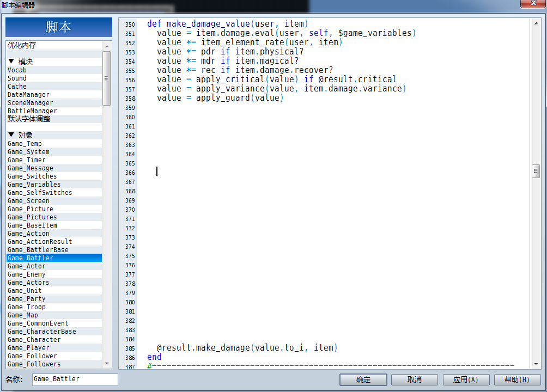Select the ▼ 模块 section header
This screenshot has width=547, height=392.
click(x=54, y=62)
